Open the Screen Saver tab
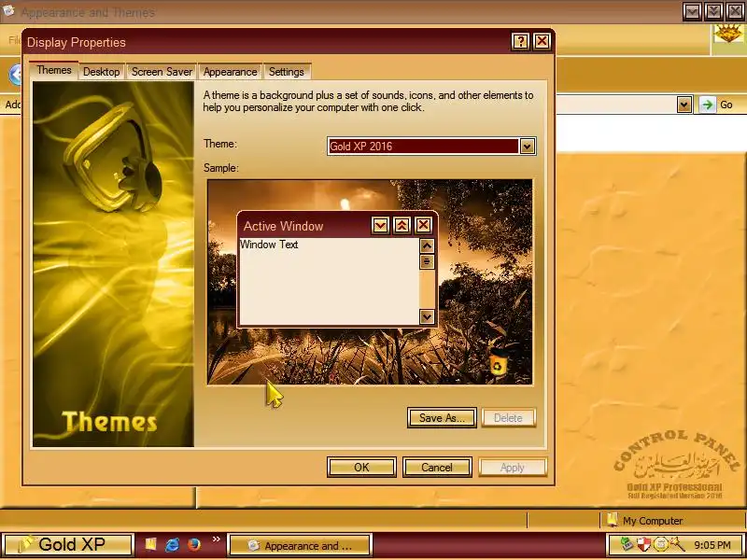Screen dimensions: 747x560 click(x=162, y=72)
